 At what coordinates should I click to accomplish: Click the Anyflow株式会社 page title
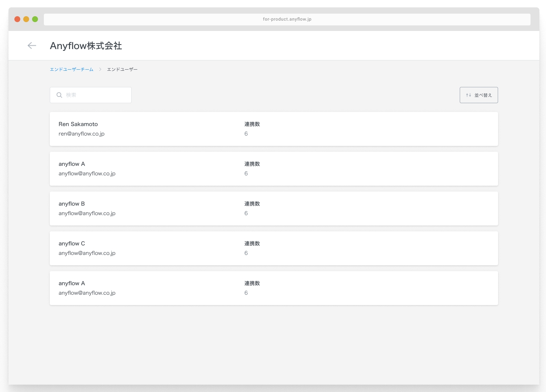click(x=86, y=46)
